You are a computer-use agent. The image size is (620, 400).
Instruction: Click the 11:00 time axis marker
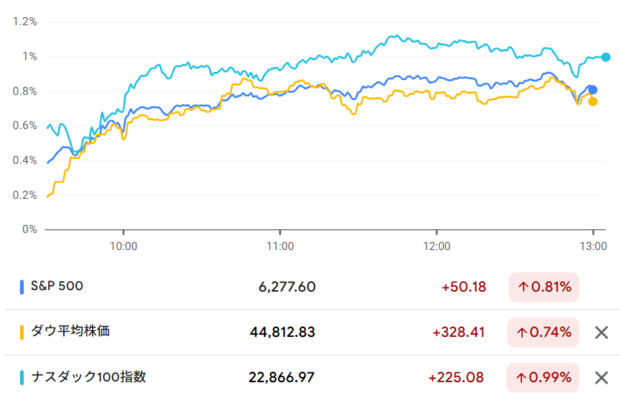point(280,246)
